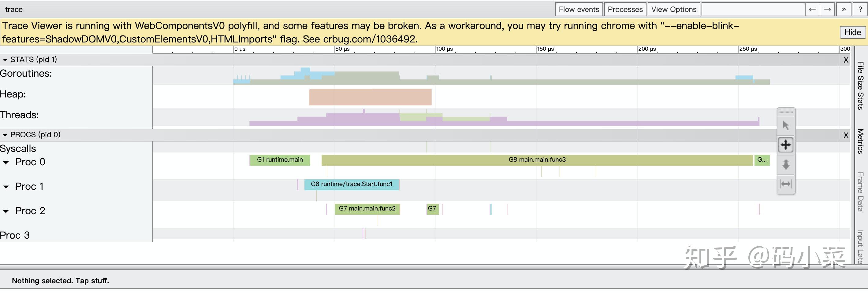Activate the pan move tool
Viewport: 868px width, 293px height.
point(785,145)
